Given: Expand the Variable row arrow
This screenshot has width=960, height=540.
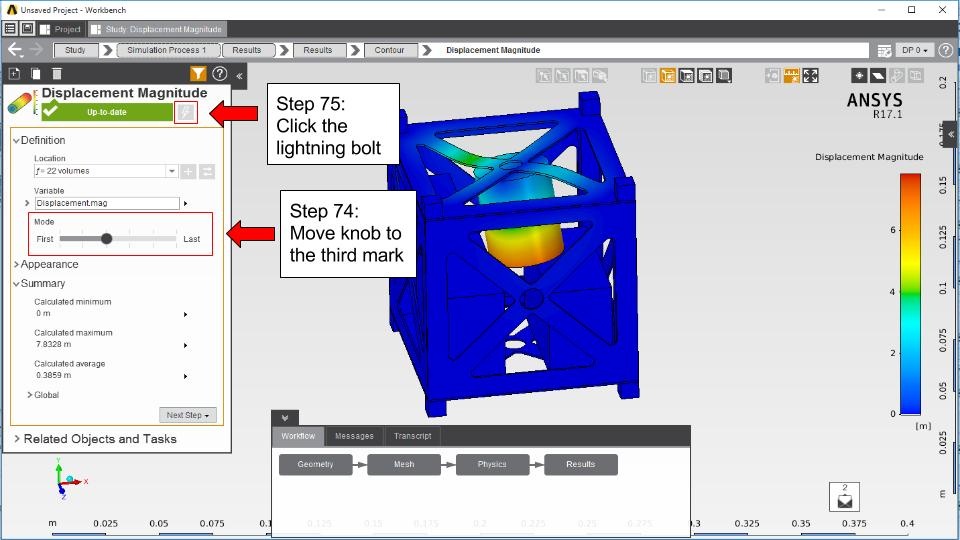Looking at the screenshot, I should pyautogui.click(x=27, y=203).
